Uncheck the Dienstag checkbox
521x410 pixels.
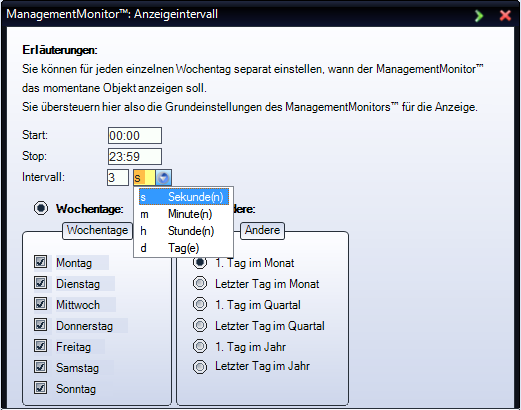(x=40, y=283)
